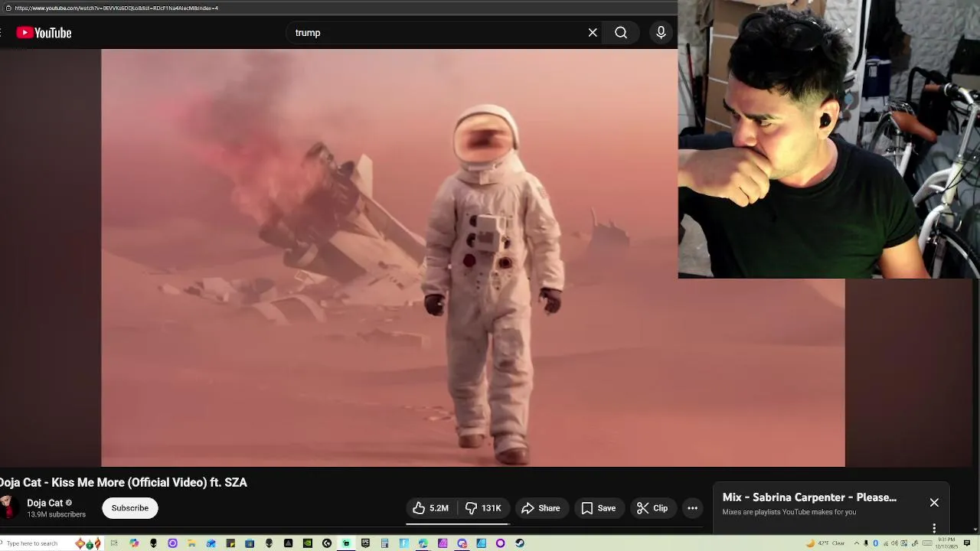Click the "13.9M subscribers" text
980x551 pixels.
(57, 514)
